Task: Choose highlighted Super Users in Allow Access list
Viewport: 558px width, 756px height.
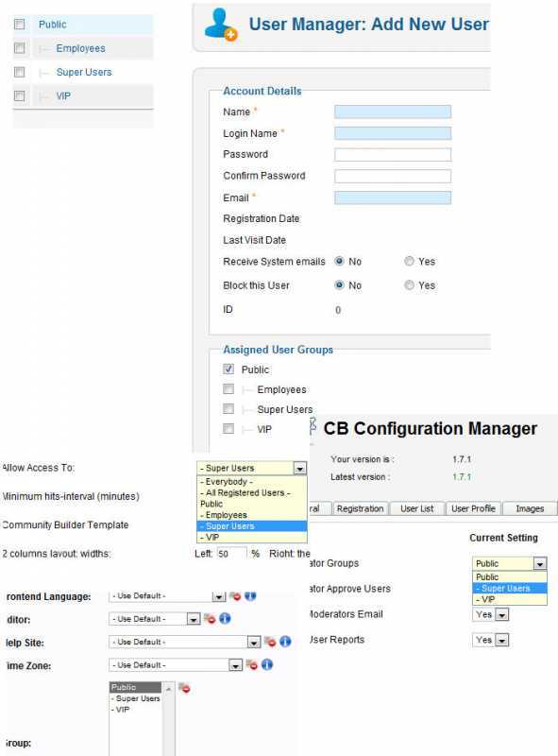Action: [x=251, y=526]
